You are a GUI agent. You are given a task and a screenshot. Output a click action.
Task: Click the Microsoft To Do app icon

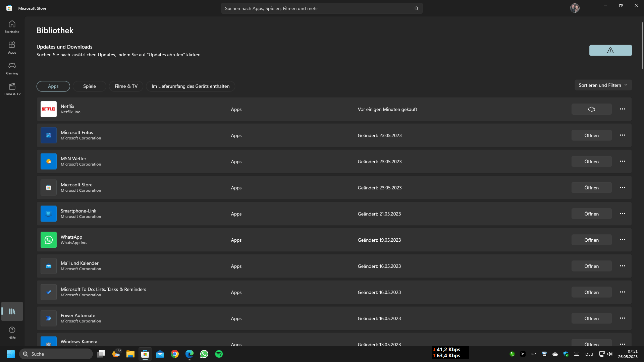click(49, 292)
